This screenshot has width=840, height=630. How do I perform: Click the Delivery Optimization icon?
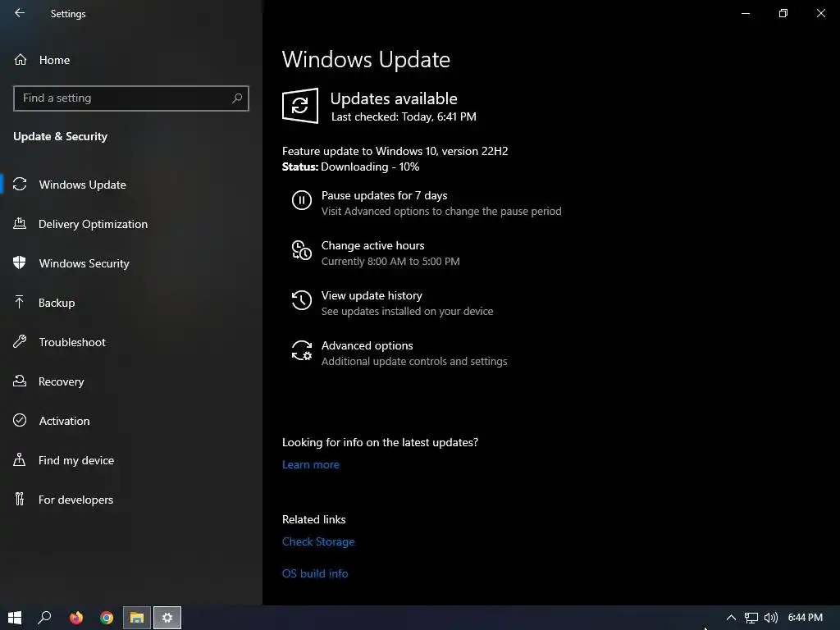[x=20, y=223]
